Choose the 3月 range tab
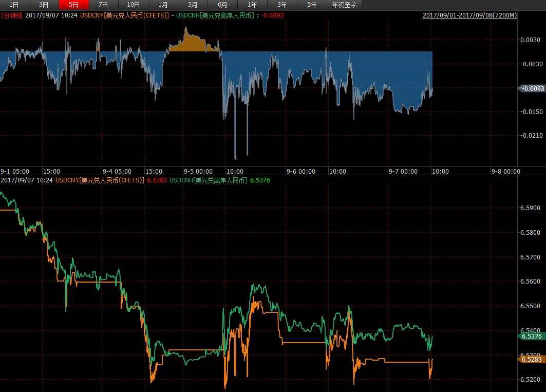This screenshot has width=546, height=392. tap(193, 5)
